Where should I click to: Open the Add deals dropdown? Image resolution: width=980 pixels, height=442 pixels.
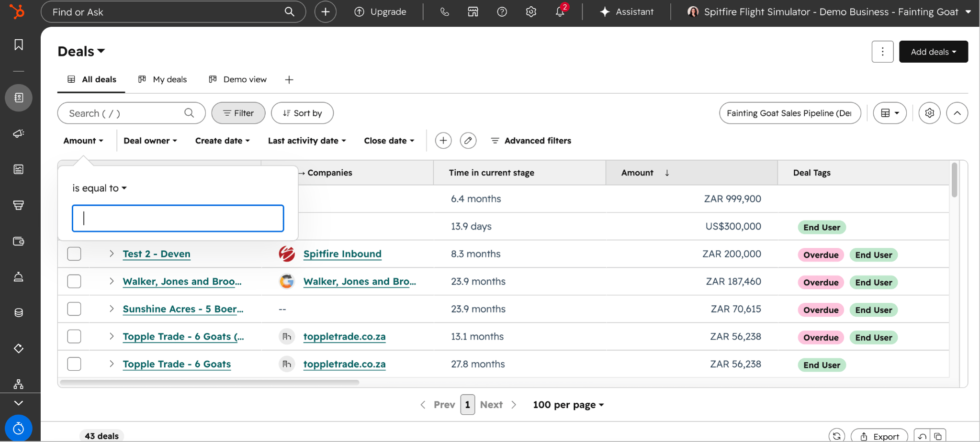[x=934, y=52]
